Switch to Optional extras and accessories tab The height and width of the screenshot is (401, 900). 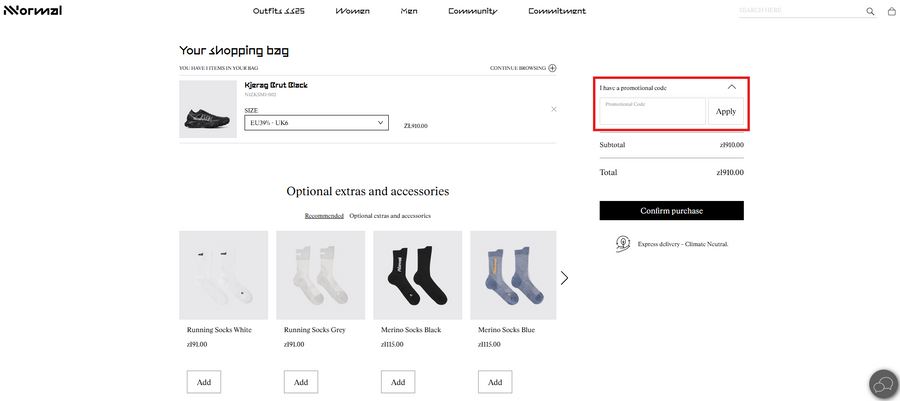[x=390, y=216]
